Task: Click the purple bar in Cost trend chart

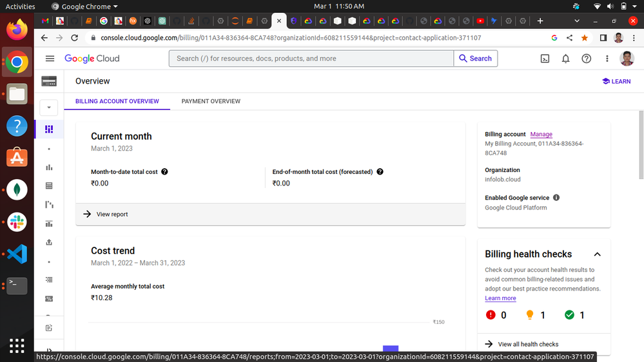Action: pyautogui.click(x=391, y=348)
